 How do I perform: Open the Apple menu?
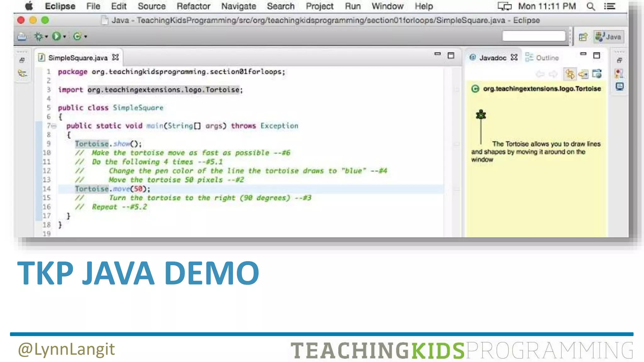click(29, 6)
